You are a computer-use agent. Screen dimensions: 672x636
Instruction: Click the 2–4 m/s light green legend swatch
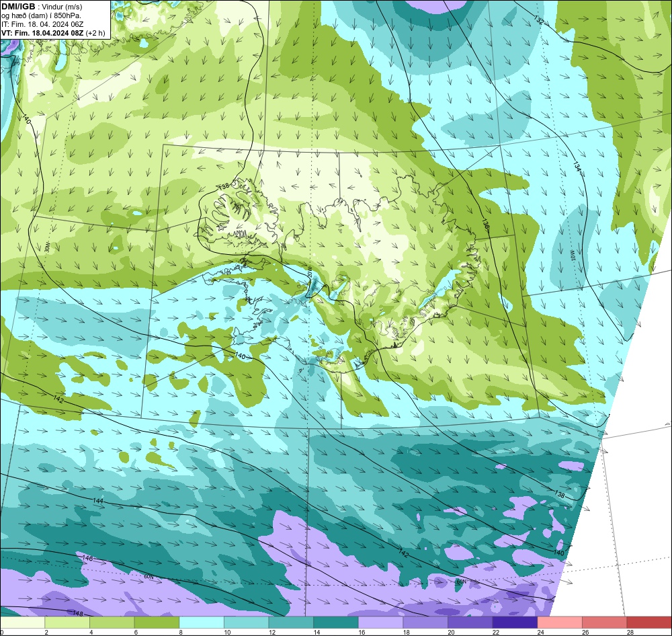[x=67, y=623]
